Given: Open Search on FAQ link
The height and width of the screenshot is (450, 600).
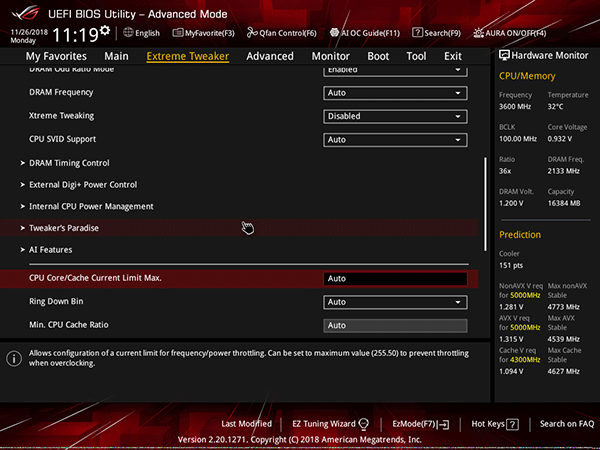Looking at the screenshot, I should pos(567,424).
